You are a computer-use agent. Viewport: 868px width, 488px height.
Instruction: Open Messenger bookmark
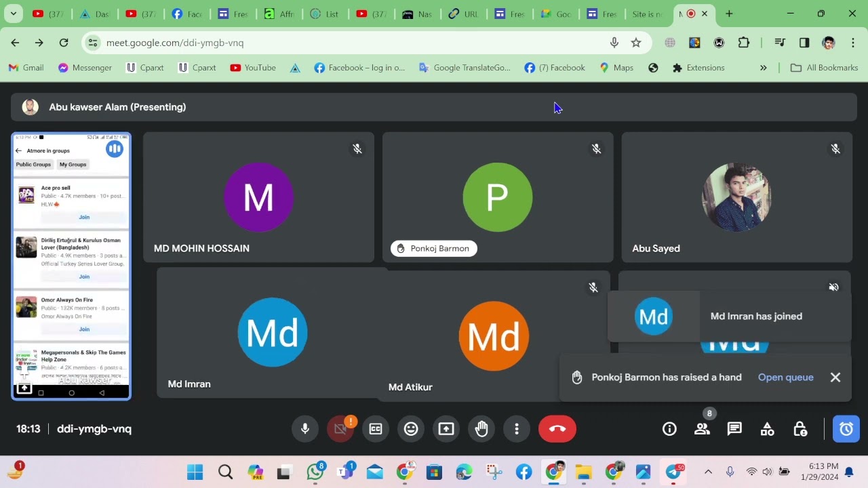click(x=85, y=68)
